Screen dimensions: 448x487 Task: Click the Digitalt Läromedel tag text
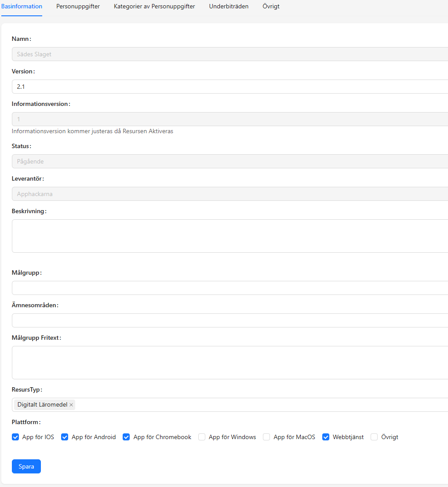coord(42,405)
